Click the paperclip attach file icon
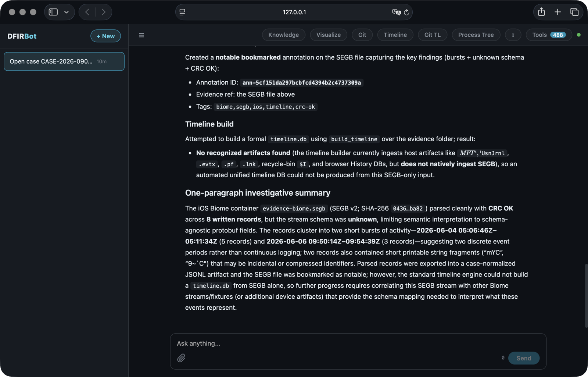This screenshot has height=377, width=588. pos(181,358)
